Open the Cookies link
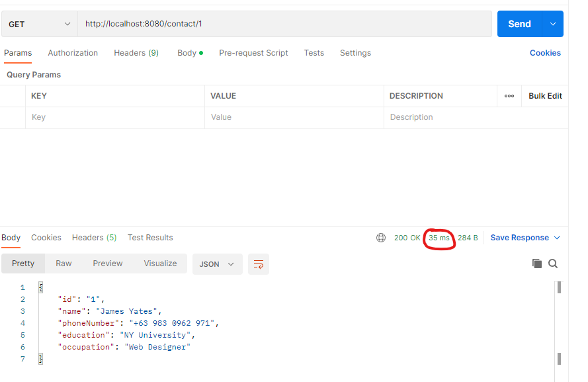 tap(545, 53)
